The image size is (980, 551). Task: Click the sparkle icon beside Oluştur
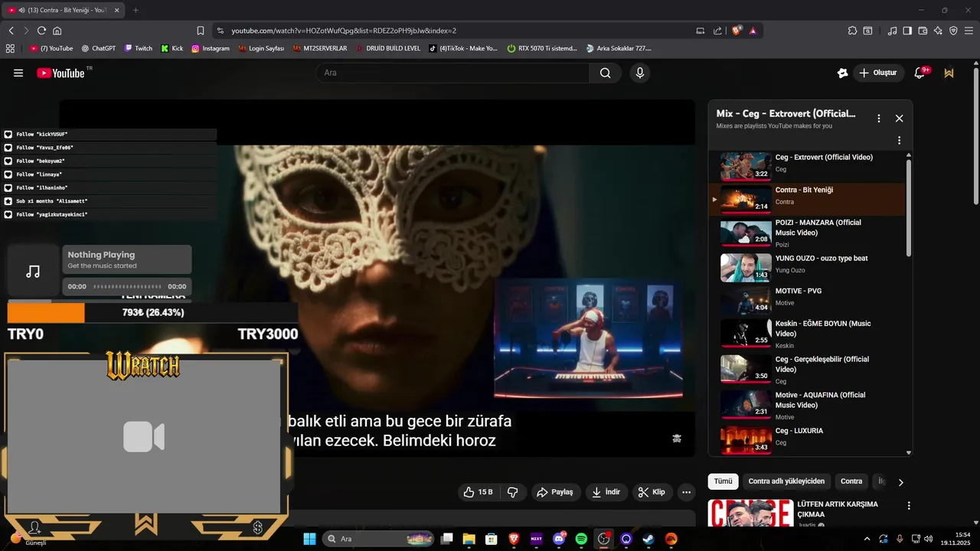(843, 73)
